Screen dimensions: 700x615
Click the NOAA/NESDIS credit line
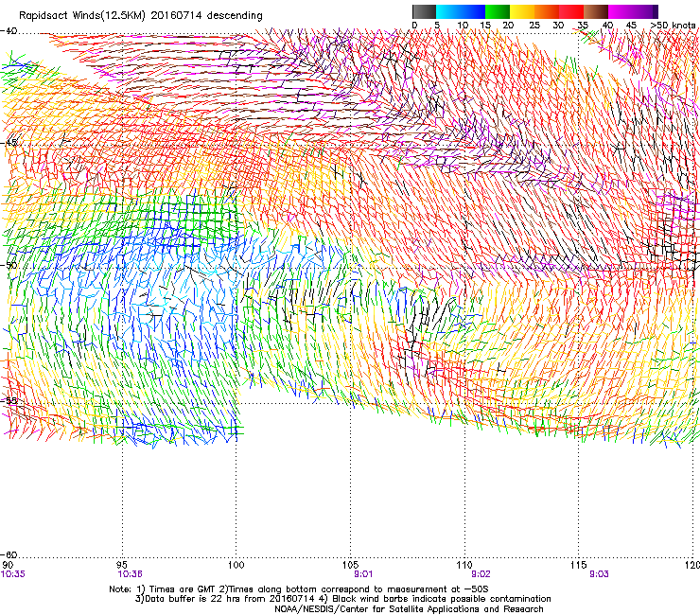(409, 609)
